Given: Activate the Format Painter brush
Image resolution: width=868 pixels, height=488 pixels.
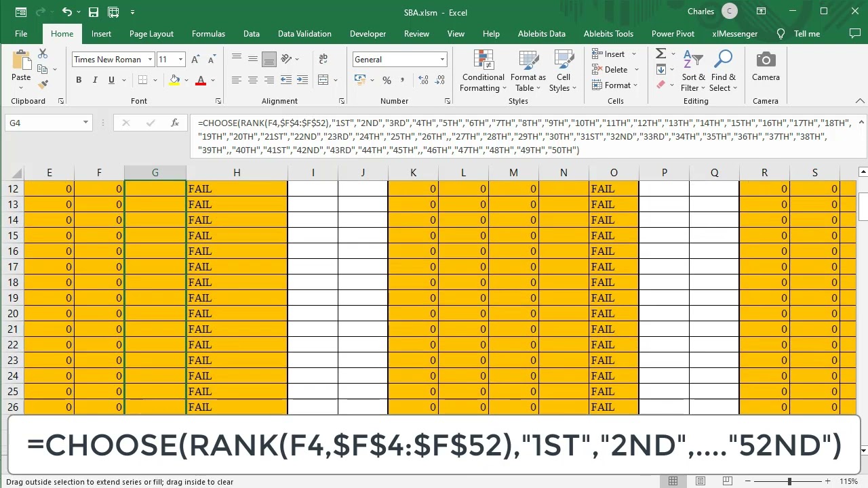Looking at the screenshot, I should 43,85.
